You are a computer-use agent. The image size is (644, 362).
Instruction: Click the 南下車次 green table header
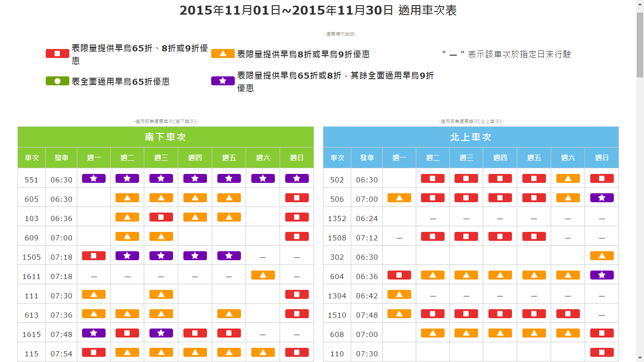165,137
